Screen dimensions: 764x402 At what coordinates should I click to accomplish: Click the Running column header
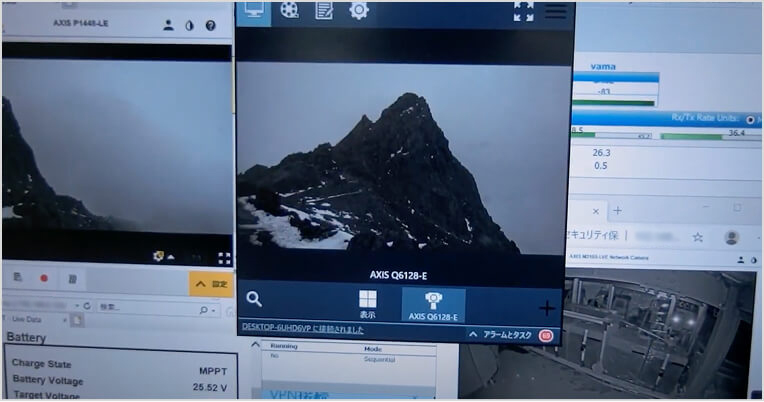tap(284, 346)
